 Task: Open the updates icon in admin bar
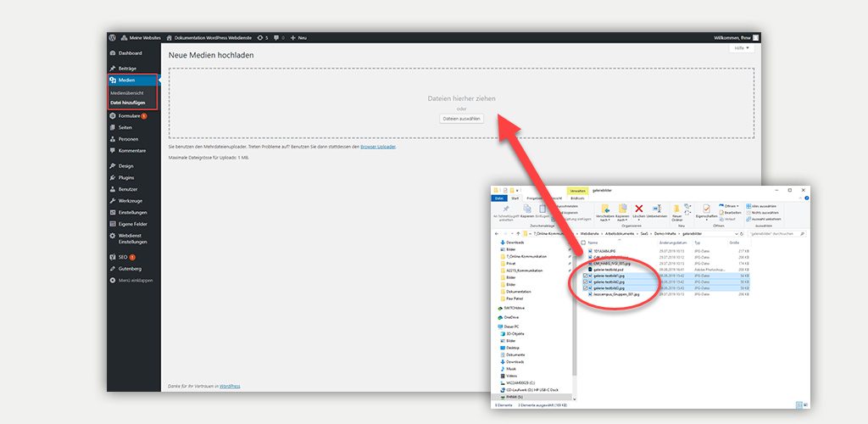[x=260, y=38]
